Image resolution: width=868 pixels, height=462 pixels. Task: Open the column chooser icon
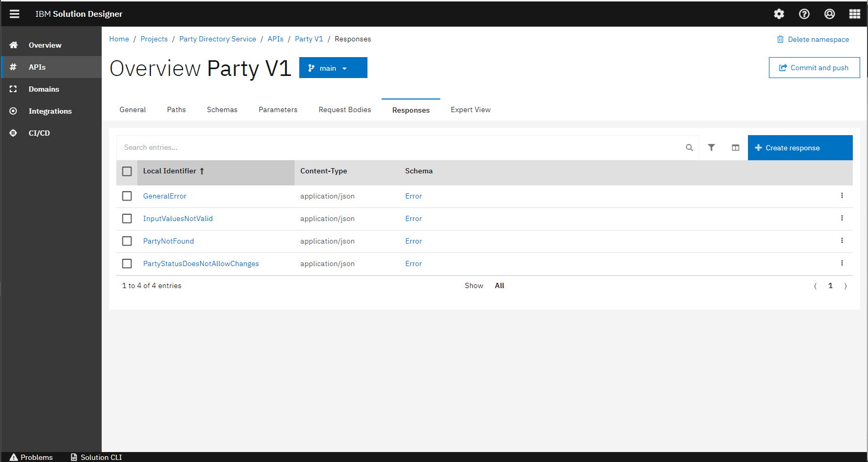pyautogui.click(x=735, y=148)
